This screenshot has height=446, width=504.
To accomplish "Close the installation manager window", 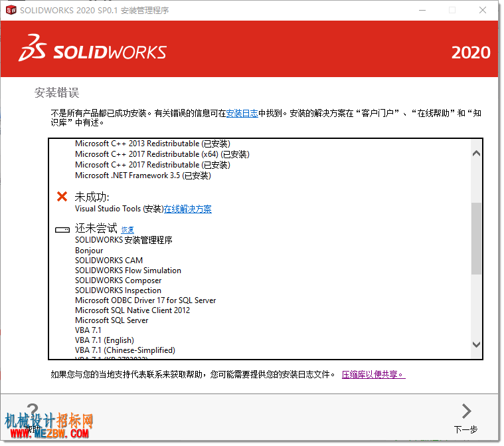I will pos(483,10).
